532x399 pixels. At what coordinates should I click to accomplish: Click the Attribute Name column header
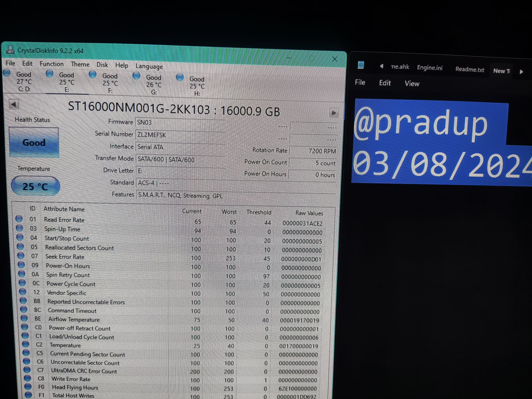pyautogui.click(x=64, y=209)
